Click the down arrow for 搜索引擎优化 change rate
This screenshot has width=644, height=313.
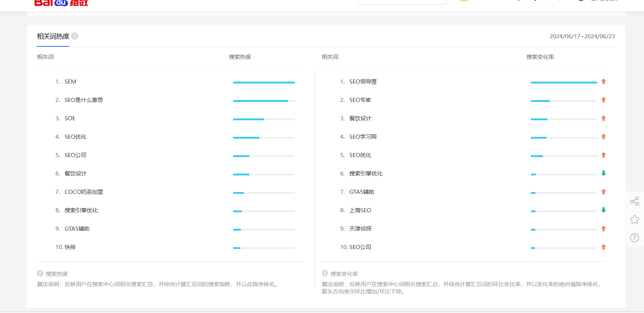(603, 173)
